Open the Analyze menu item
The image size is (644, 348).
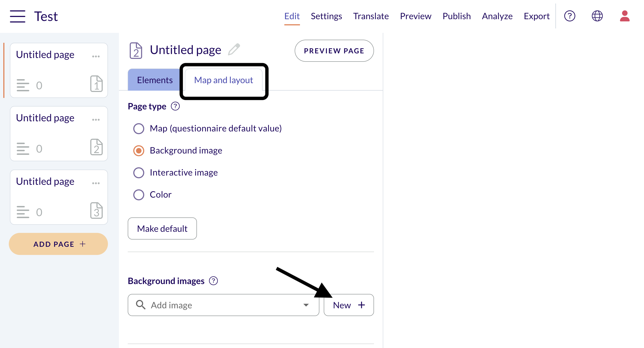pos(497,16)
